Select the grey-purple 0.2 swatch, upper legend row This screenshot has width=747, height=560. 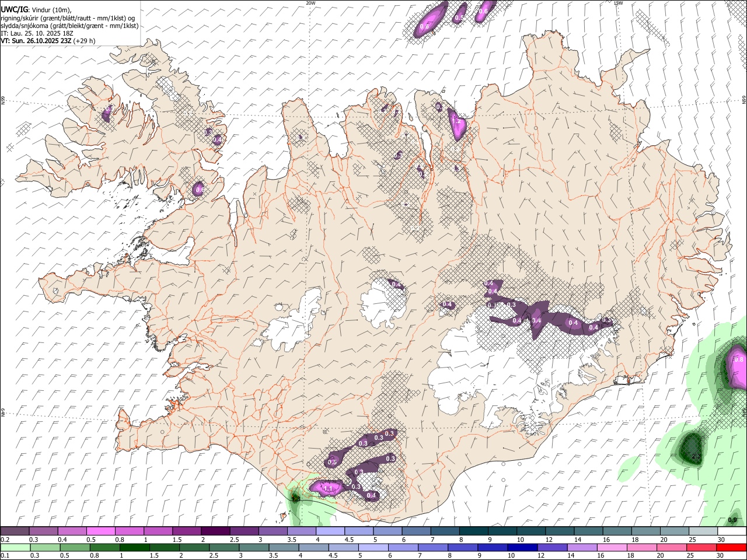tap(15, 531)
